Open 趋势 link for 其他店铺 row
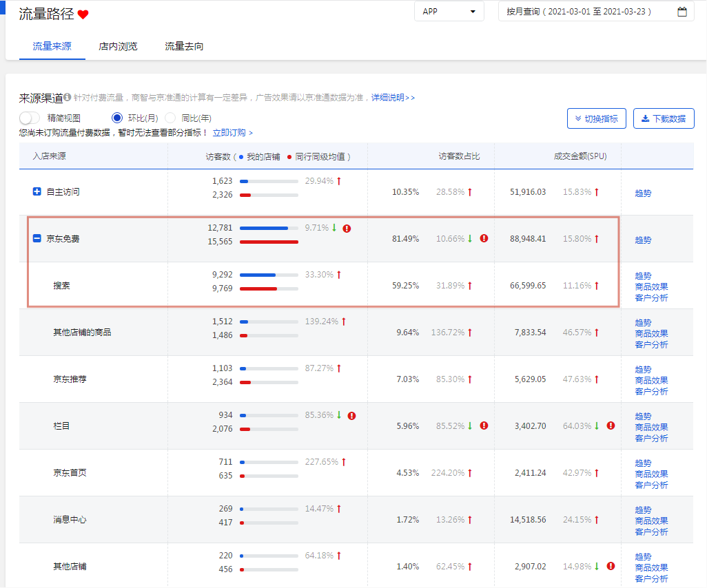 click(x=643, y=557)
